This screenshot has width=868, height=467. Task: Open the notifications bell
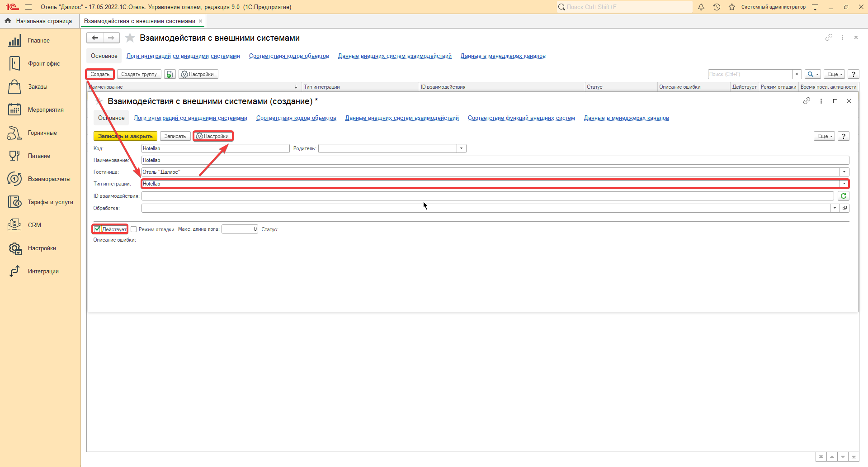[x=701, y=7]
